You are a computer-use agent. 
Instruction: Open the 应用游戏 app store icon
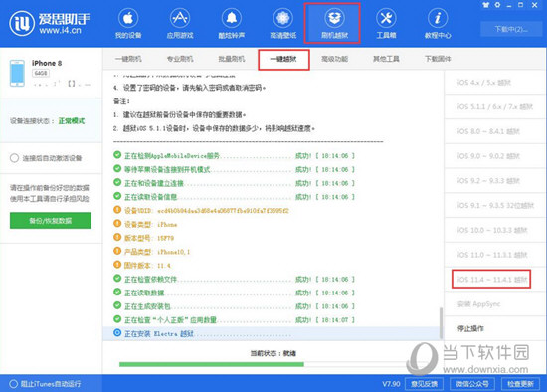click(x=180, y=23)
